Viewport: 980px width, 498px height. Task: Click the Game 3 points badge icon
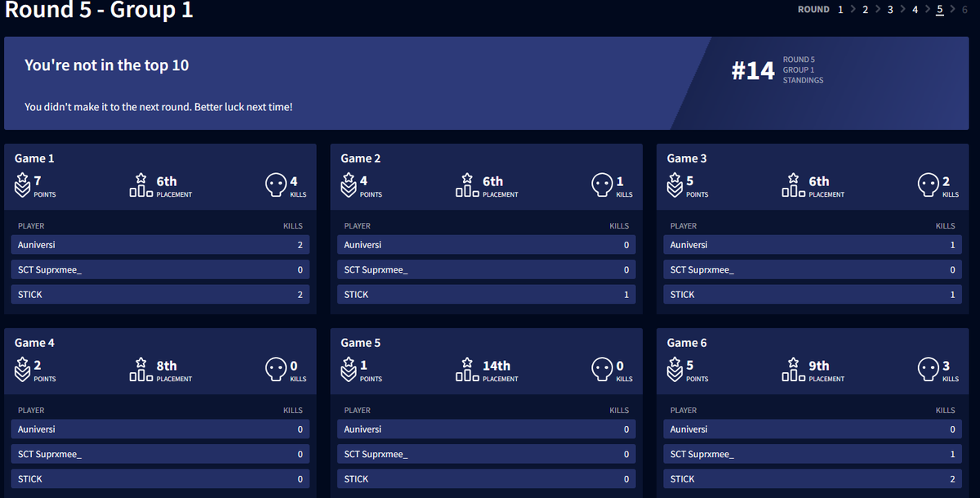pyautogui.click(x=675, y=186)
